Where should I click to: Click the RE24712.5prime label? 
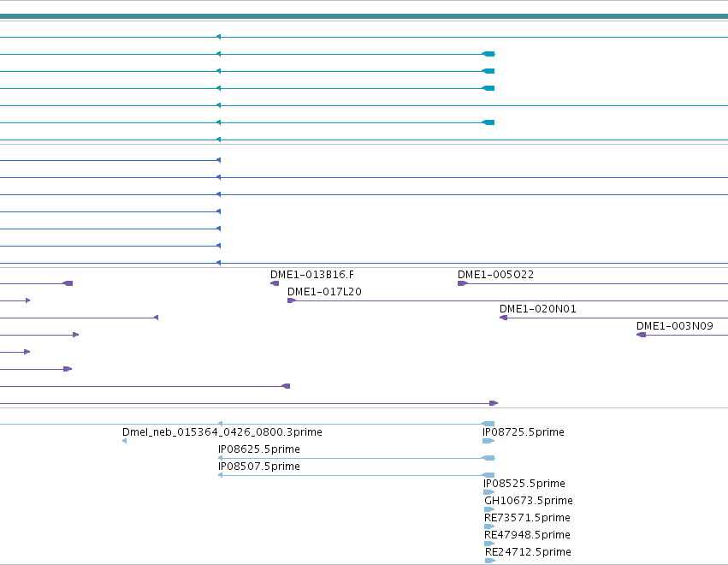click(528, 552)
